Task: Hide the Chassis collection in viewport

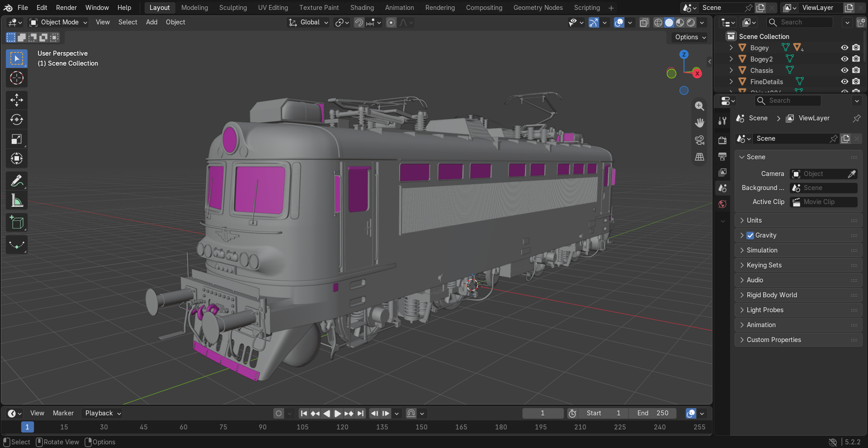Action: point(844,70)
